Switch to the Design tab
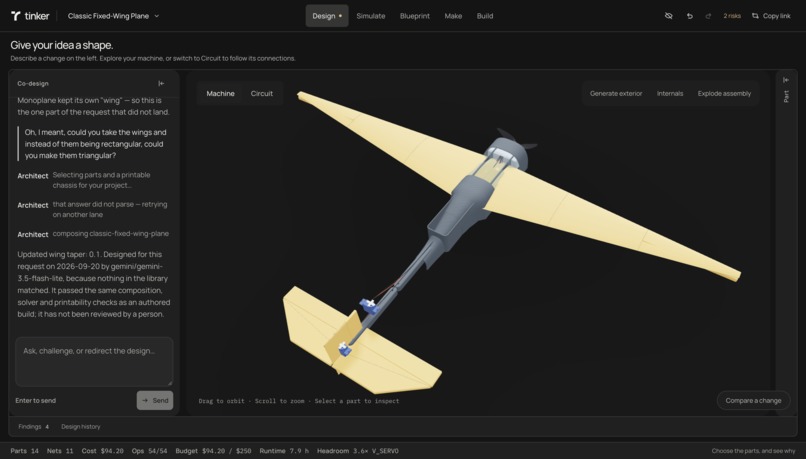 click(327, 16)
